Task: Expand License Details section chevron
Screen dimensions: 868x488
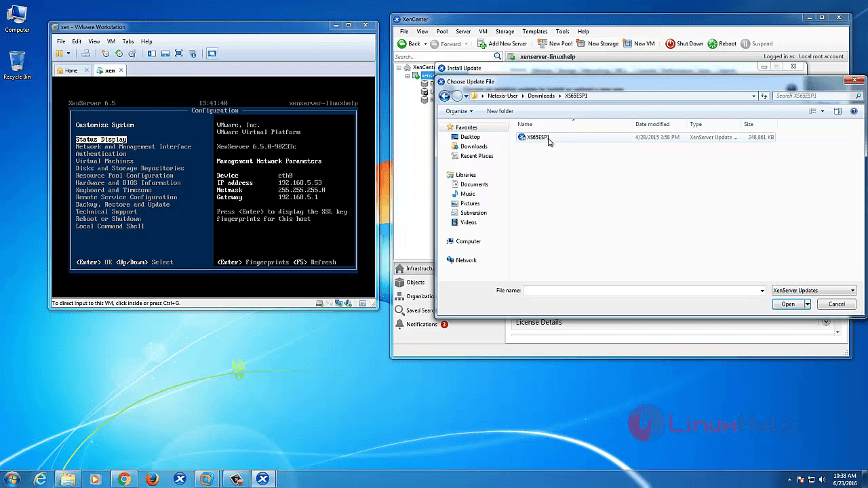Action: tap(826, 322)
